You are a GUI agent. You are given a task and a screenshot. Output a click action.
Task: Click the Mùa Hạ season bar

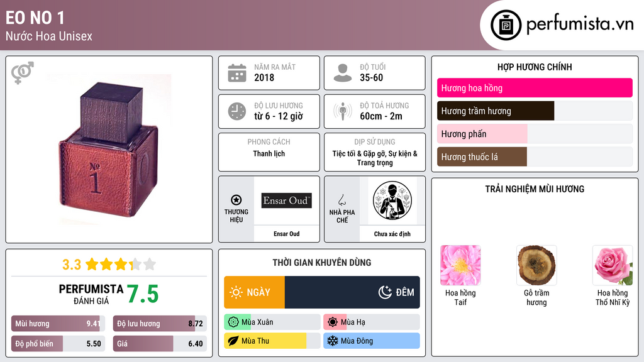click(x=372, y=322)
